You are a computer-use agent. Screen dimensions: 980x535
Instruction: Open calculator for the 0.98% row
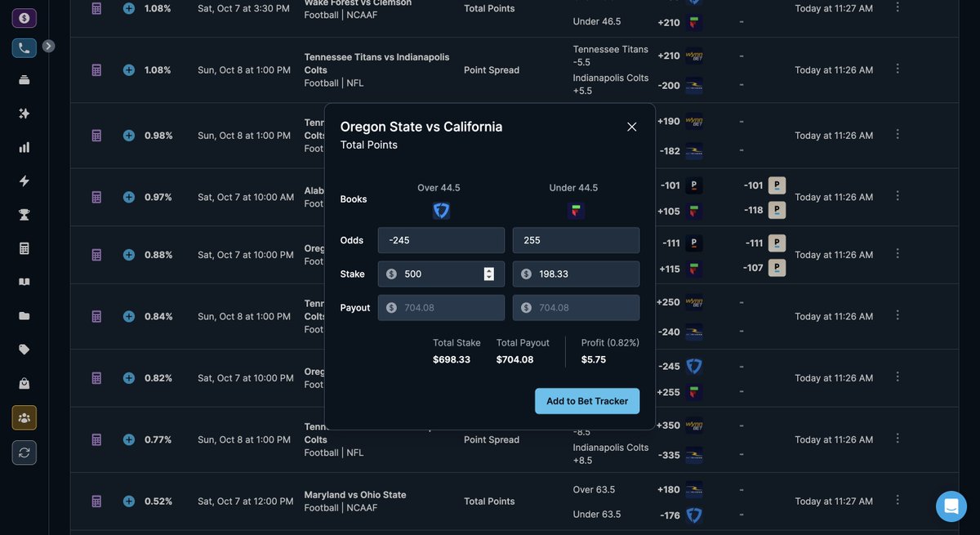96,136
